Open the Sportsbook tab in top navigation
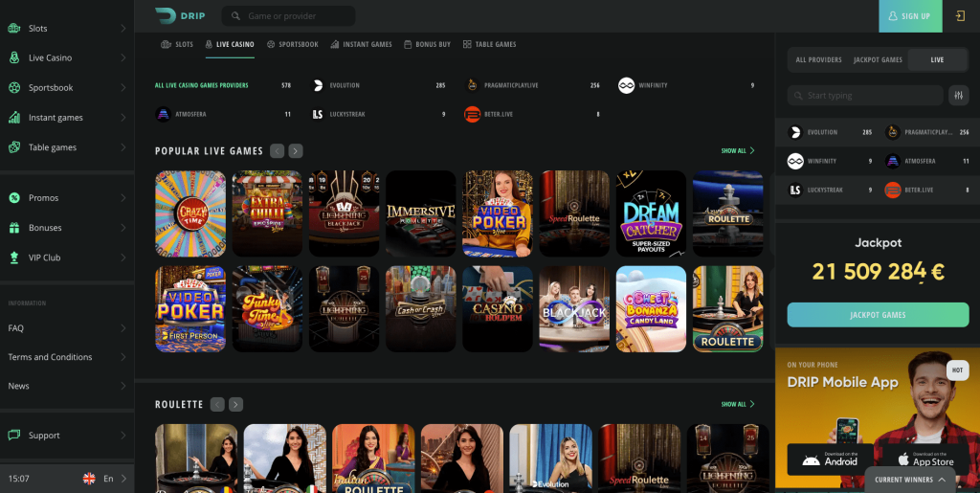Viewport: 980px width, 493px height. 293,44
